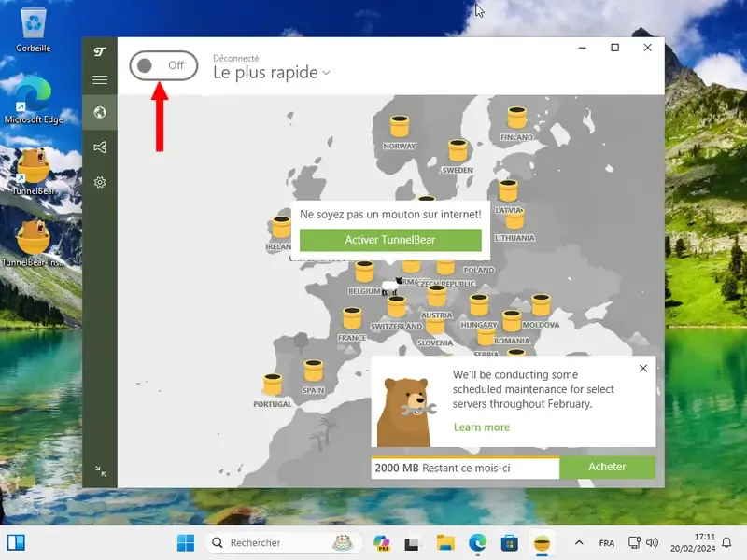Viewport: 747px width, 560px height.
Task: Click the FRA language indicator
Action: (x=606, y=543)
